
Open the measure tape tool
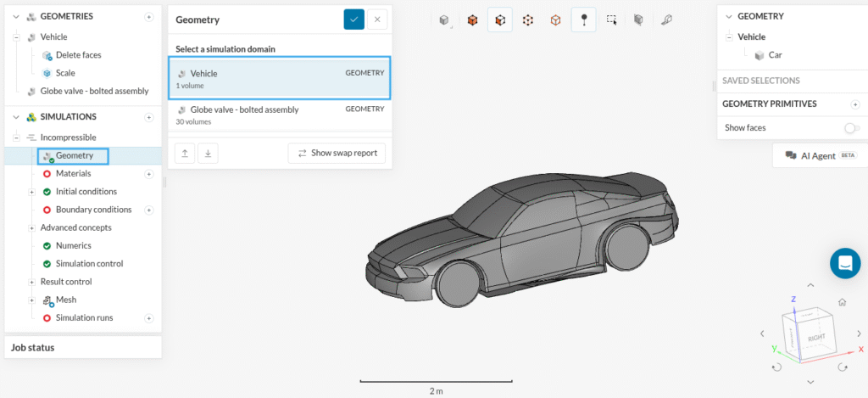(x=666, y=20)
